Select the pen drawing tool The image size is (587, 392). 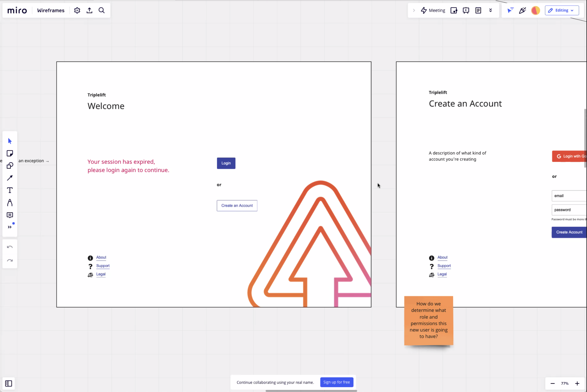(10, 203)
